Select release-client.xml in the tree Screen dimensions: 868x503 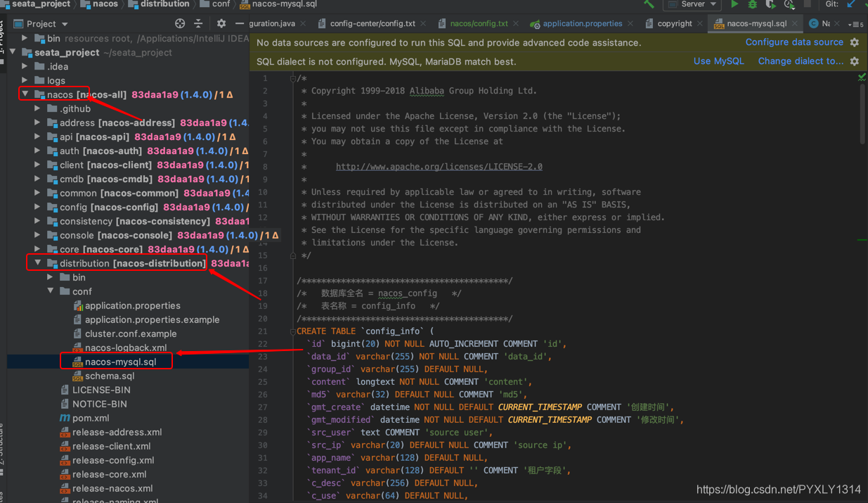click(x=111, y=446)
